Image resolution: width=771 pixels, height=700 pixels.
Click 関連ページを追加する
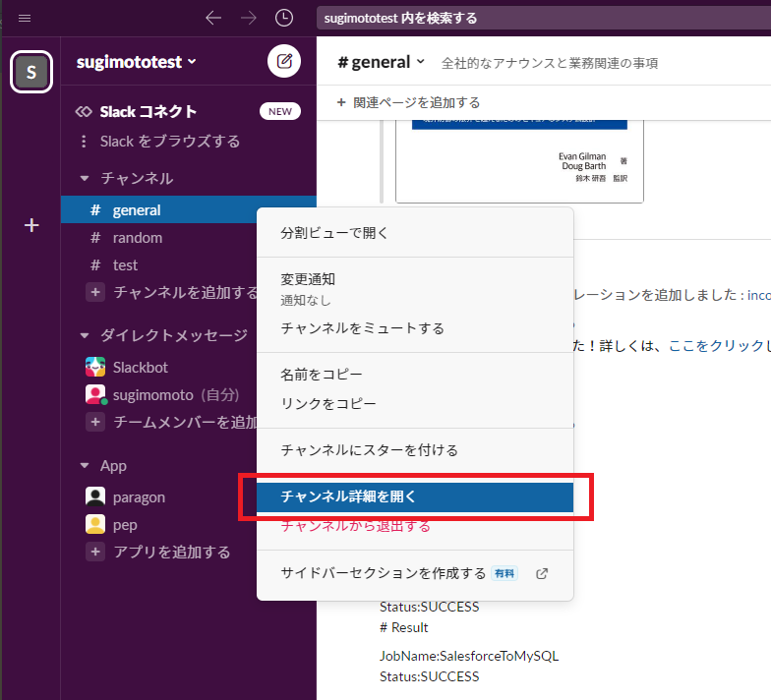[x=409, y=102]
